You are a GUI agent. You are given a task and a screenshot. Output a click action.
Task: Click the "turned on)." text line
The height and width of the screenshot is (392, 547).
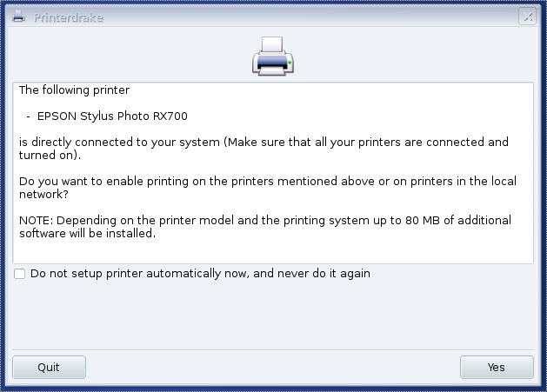pyautogui.click(x=50, y=156)
